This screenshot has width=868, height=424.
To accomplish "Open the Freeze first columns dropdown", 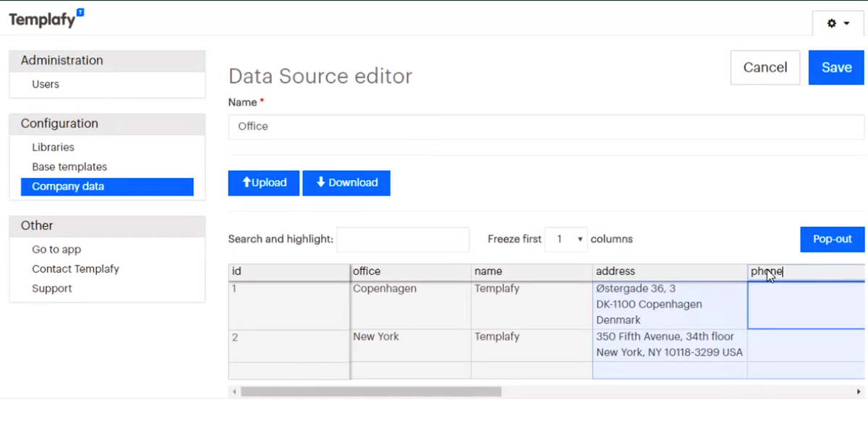I will tap(566, 239).
